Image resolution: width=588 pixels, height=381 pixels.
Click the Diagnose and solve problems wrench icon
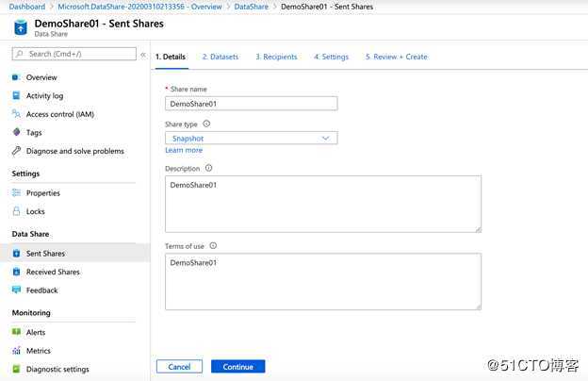tap(16, 151)
